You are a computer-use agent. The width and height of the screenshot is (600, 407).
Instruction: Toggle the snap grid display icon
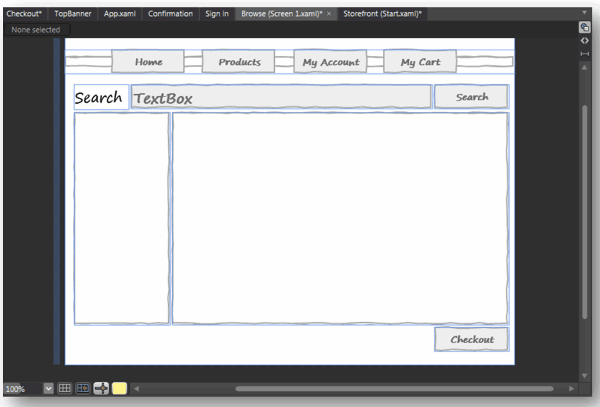[x=64, y=388]
